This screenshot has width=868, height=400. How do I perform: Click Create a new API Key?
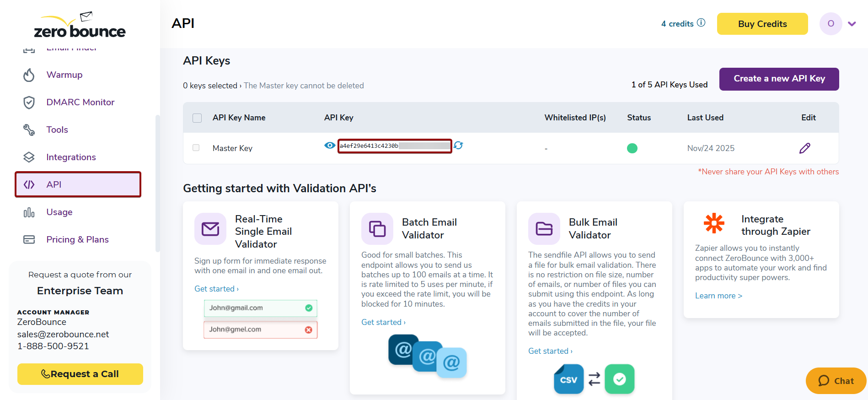coord(779,79)
